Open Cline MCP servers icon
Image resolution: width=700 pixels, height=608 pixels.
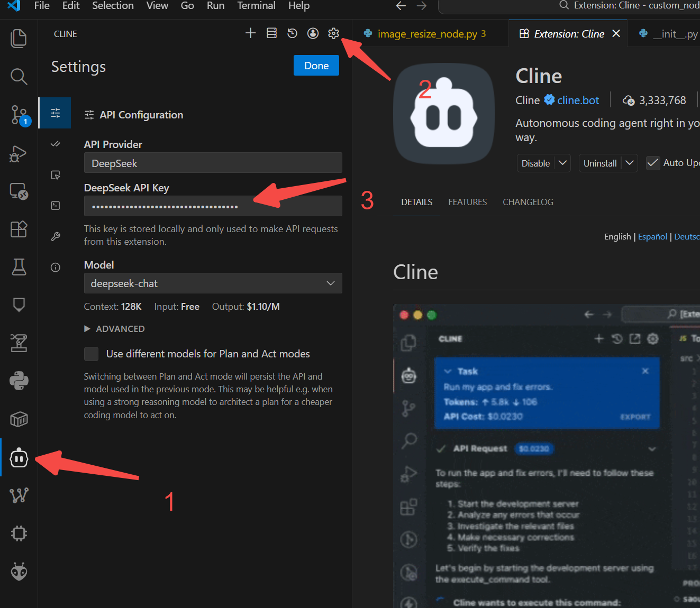click(271, 33)
